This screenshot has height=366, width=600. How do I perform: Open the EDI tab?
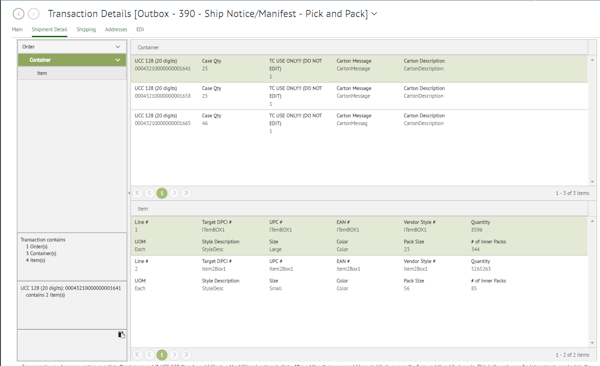tap(140, 29)
